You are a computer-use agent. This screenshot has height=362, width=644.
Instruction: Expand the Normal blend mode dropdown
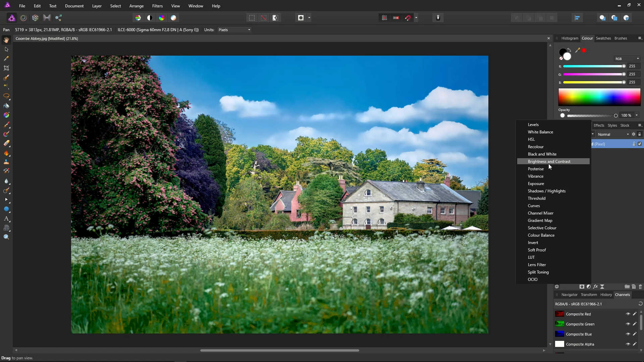point(613,134)
